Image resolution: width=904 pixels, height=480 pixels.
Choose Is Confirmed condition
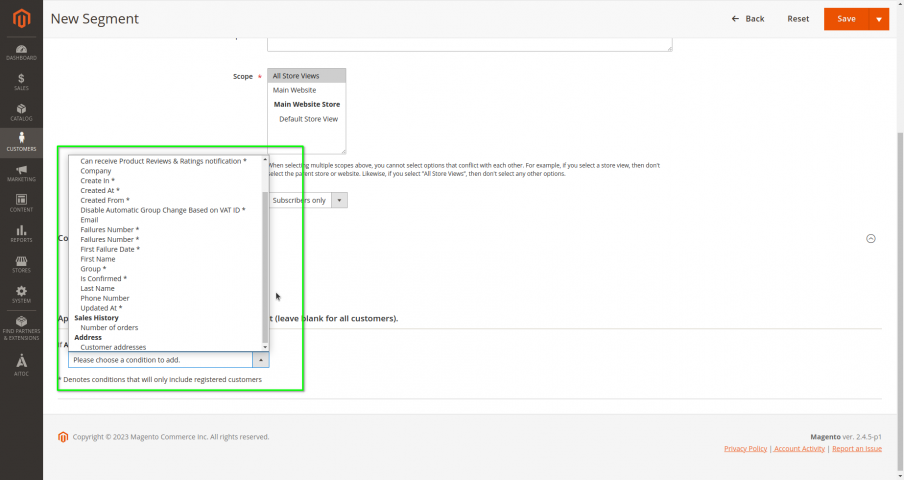(x=103, y=278)
